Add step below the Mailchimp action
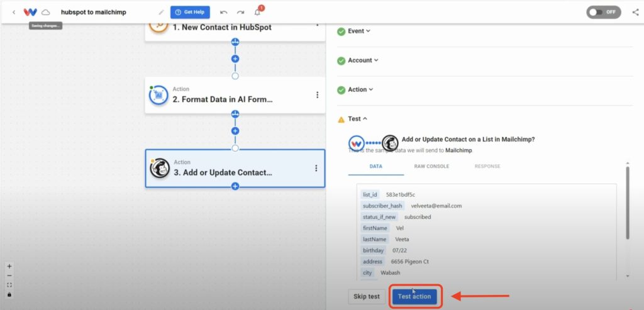Image resolution: width=644 pixels, height=310 pixels. coord(235,186)
